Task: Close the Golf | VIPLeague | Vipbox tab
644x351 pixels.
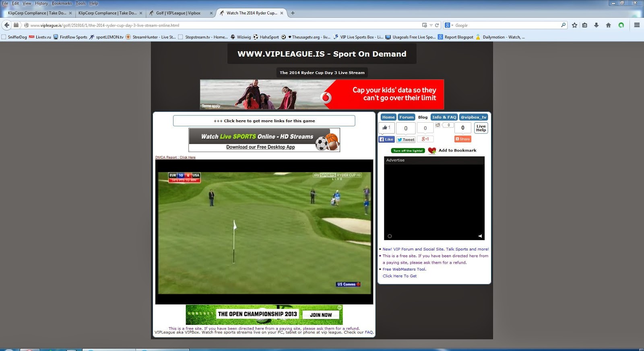Action: [211, 13]
